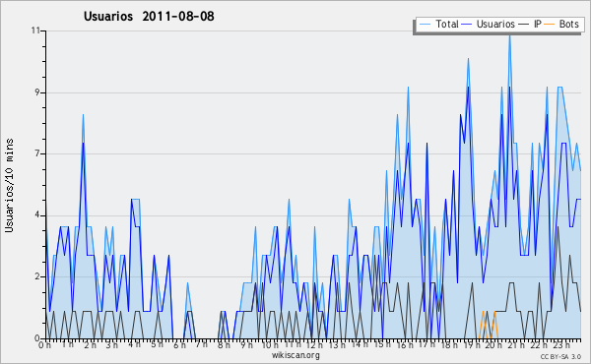Click the '0 h' x-axis label
This screenshot has height=364, width=591.
[x=45, y=345]
